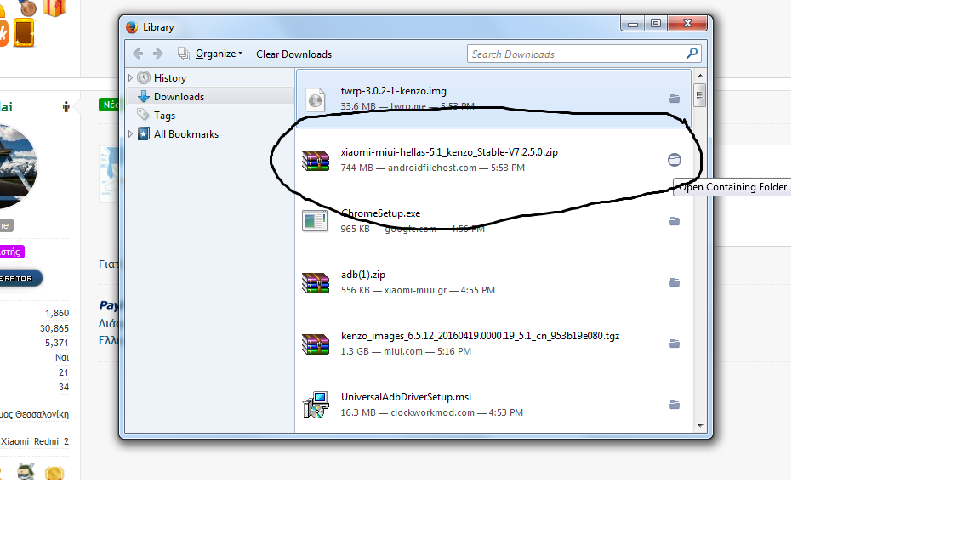Click the adb(1).zip archive icon
The height and width of the screenshot is (551, 980).
316,282
